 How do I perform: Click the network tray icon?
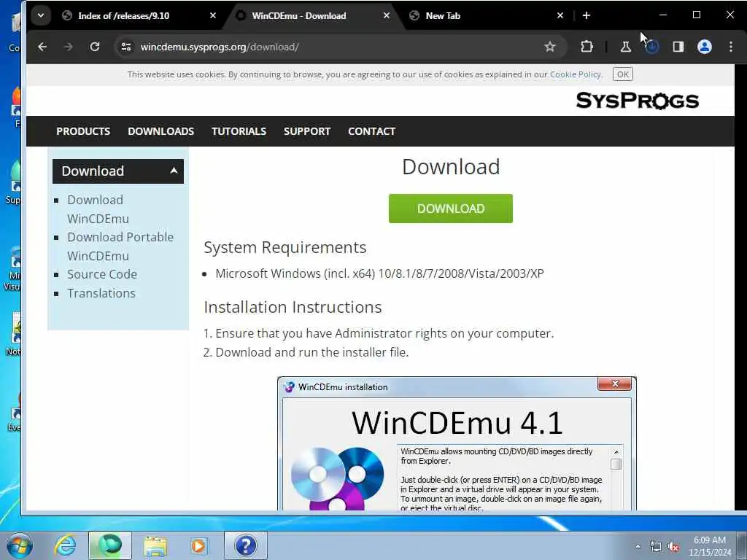(656, 547)
